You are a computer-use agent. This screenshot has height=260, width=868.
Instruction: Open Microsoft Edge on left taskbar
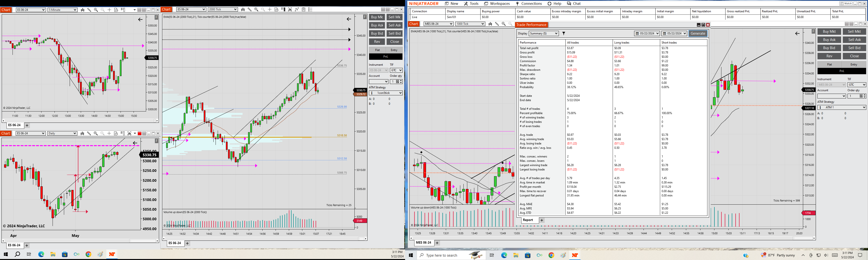pos(41,254)
